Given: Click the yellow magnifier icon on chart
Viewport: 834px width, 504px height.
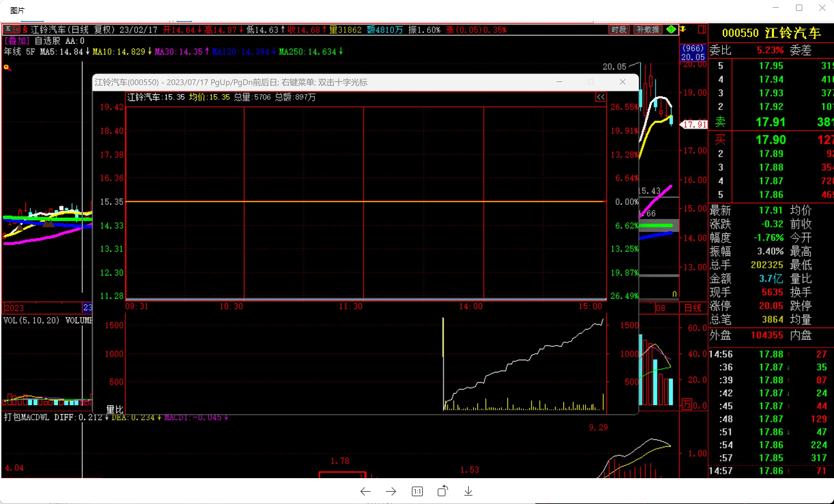Looking at the screenshot, I should pos(7,67).
